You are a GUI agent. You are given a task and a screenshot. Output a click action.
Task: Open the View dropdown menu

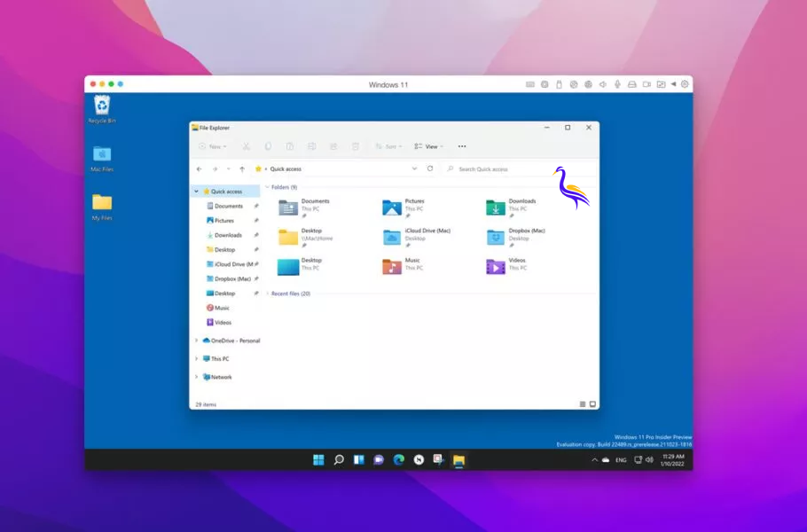point(429,146)
